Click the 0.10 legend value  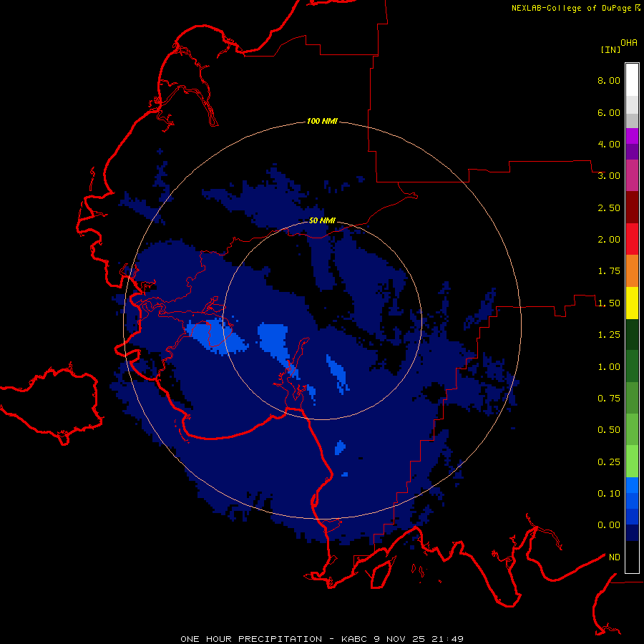[x=609, y=494]
